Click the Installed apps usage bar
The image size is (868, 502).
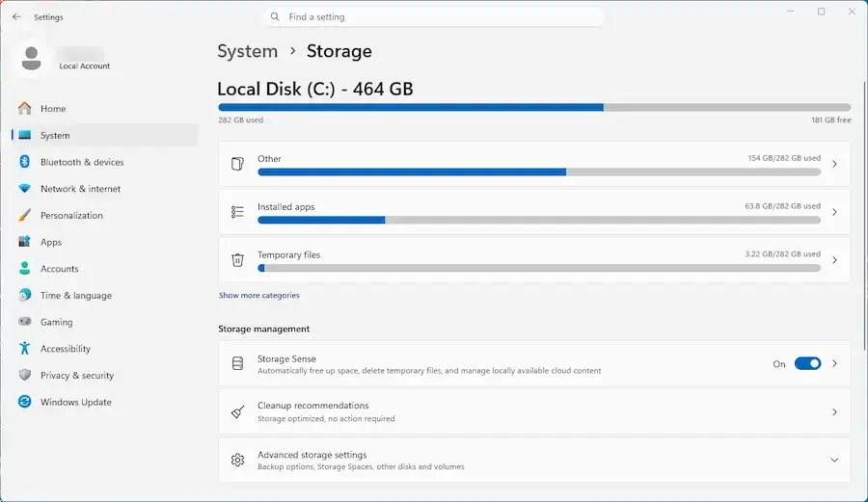point(539,220)
